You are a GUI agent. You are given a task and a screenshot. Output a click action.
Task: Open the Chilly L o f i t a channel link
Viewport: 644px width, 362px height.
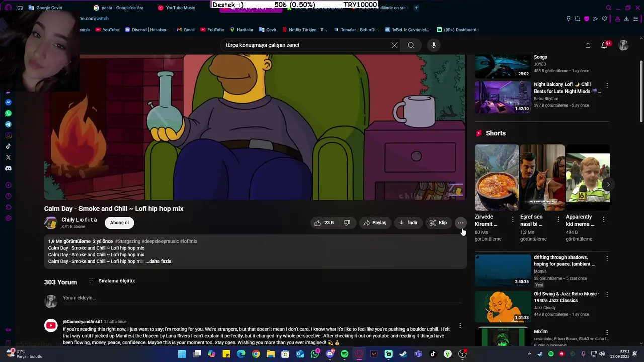pos(79,220)
